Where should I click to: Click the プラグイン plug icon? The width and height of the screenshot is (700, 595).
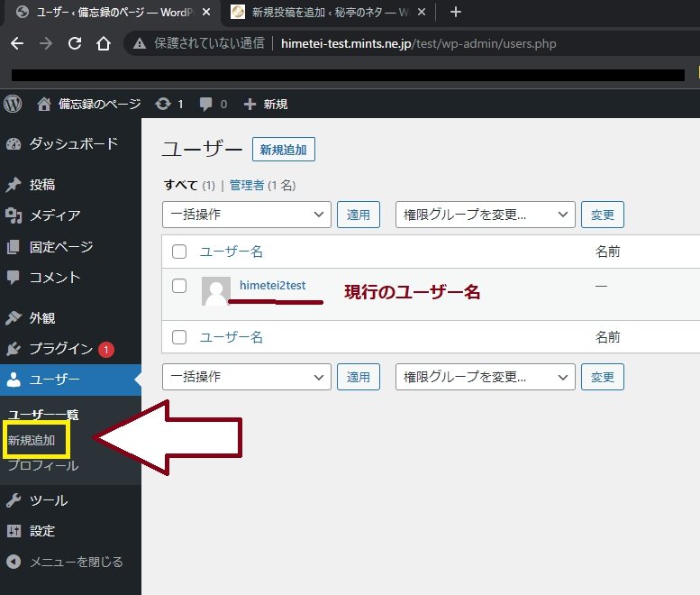point(14,349)
